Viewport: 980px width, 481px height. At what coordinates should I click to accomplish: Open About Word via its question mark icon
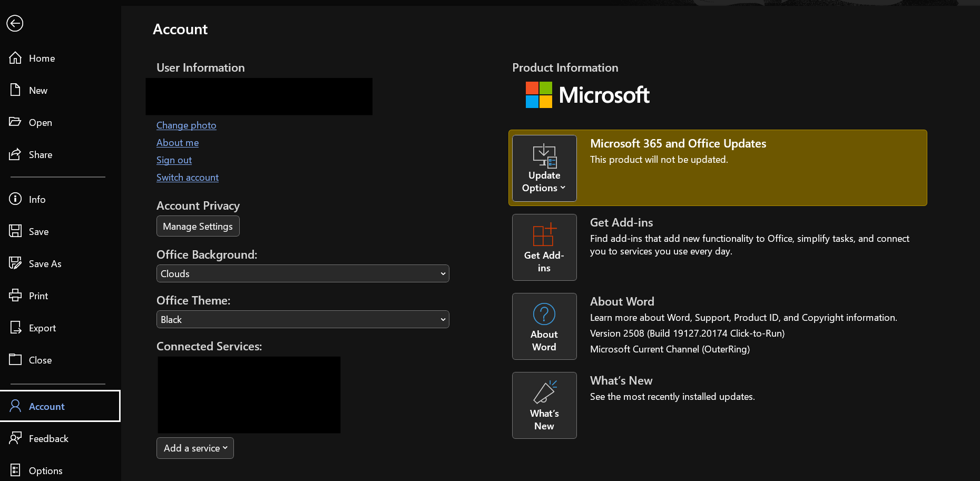pyautogui.click(x=544, y=313)
